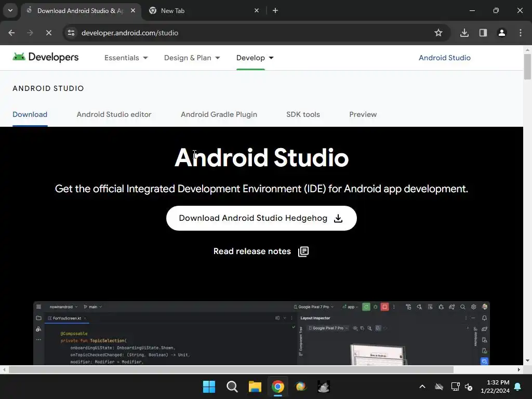Open the Android Studio editor tab
Image resolution: width=532 pixels, height=399 pixels.
pyautogui.click(x=114, y=114)
